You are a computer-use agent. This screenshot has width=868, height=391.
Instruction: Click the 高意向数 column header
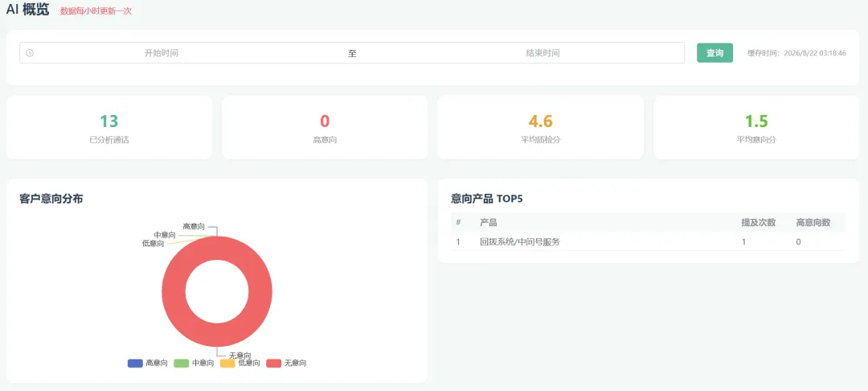tap(813, 223)
